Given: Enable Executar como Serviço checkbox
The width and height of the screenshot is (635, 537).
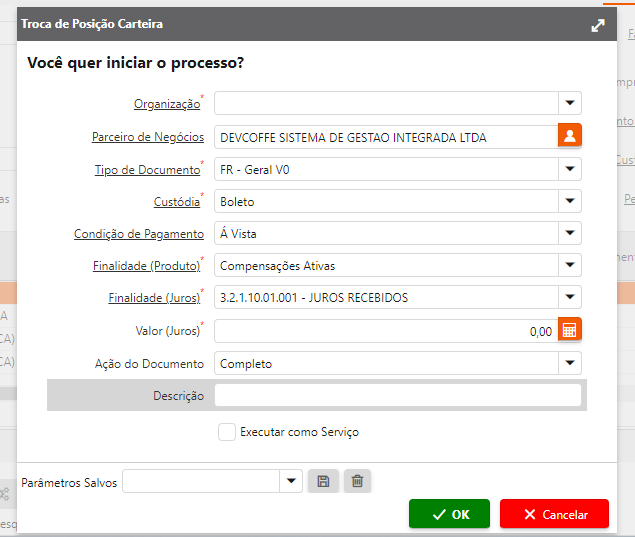Looking at the screenshot, I should [x=227, y=432].
